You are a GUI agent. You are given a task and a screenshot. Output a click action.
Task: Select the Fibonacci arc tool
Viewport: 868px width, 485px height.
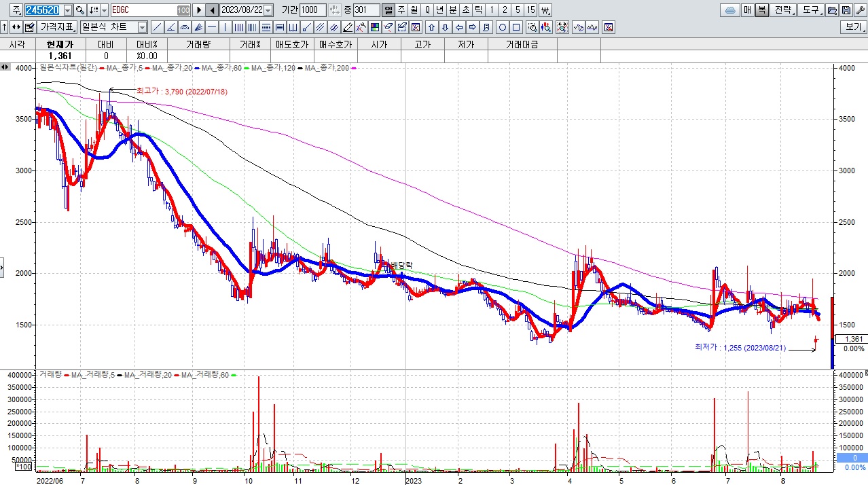184,27
